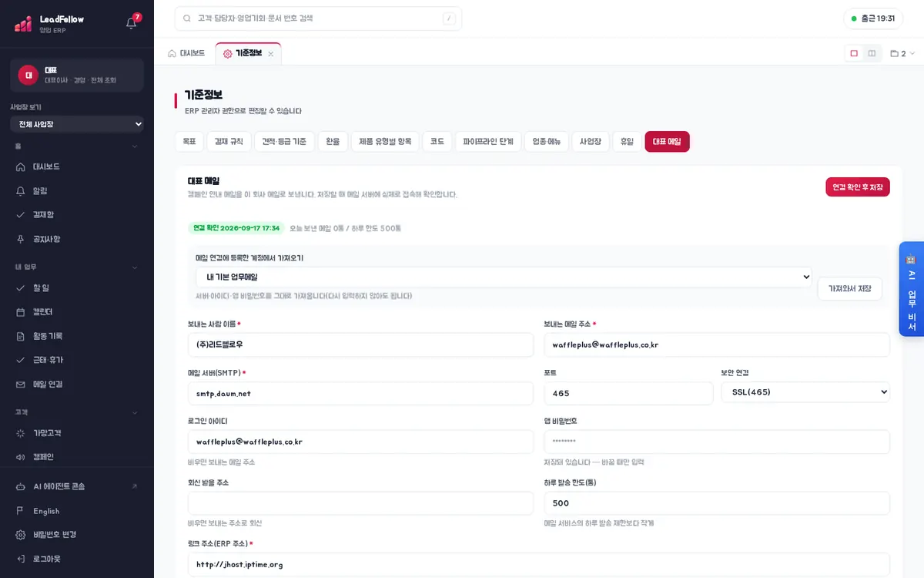This screenshot has height=578, width=924.
Task: Click the 대표 user profile avatar
Action: 28,75
